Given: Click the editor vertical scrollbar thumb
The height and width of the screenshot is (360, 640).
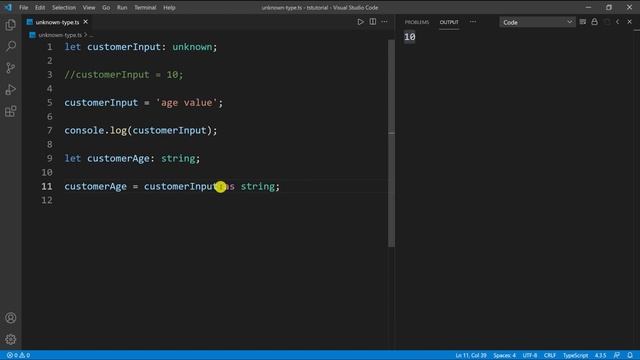Looking at the screenshot, I should (x=391, y=143).
